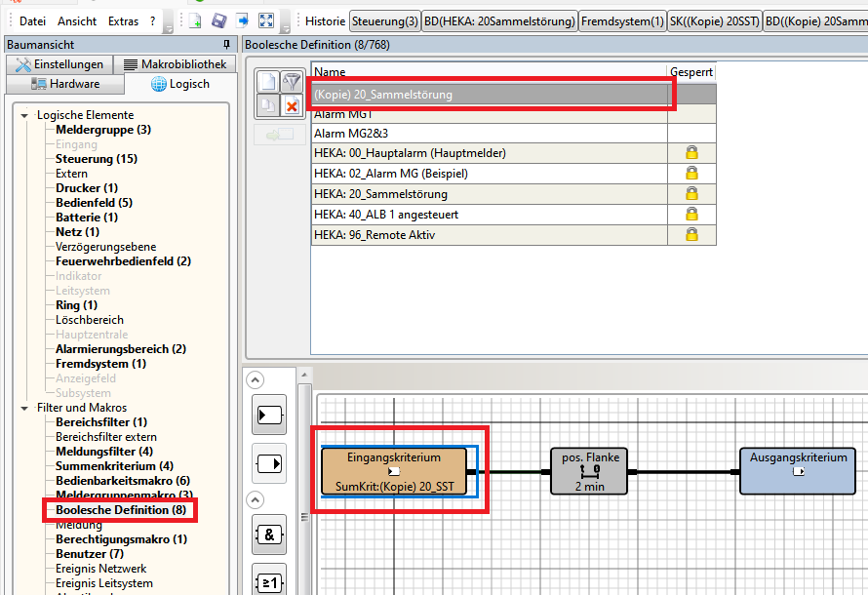
Task: Click the scroll-up arrow beside the block palette
Action: (304, 376)
